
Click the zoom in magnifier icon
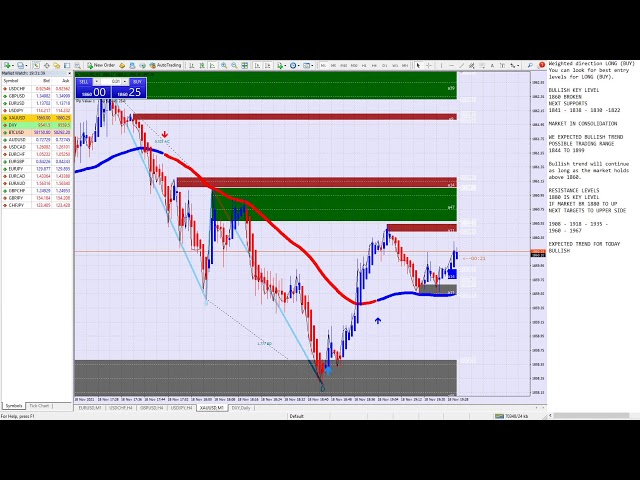223,65
